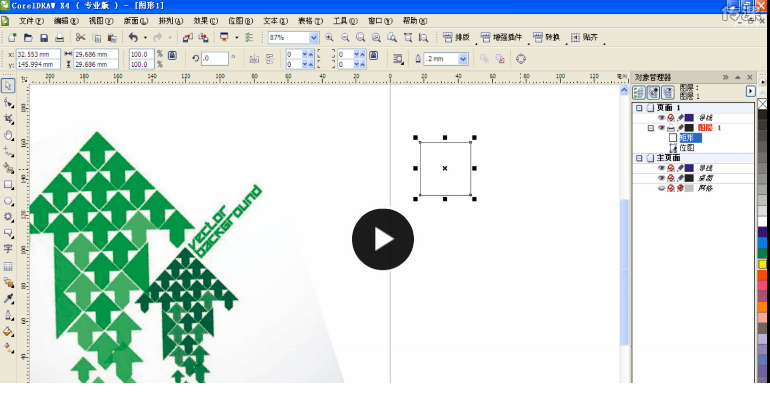Click the Mirror horizontally icon
The image size is (770, 406).
pyautogui.click(x=254, y=59)
